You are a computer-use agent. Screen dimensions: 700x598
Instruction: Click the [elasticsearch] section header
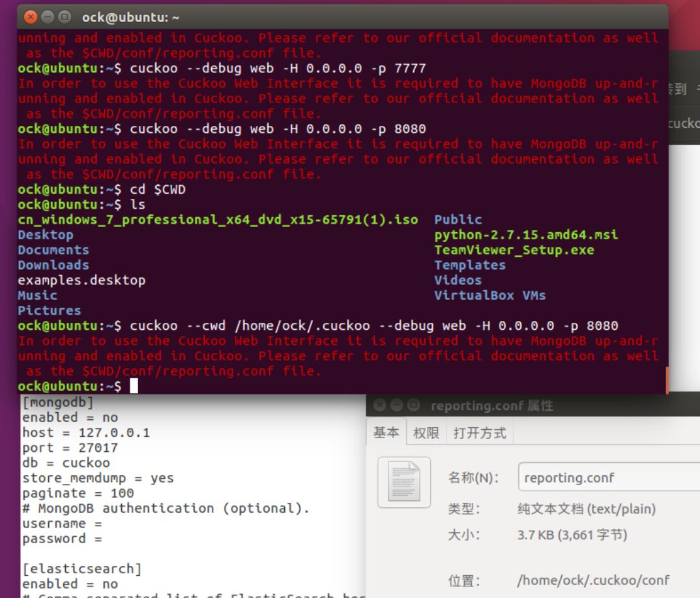pyautogui.click(x=82, y=569)
